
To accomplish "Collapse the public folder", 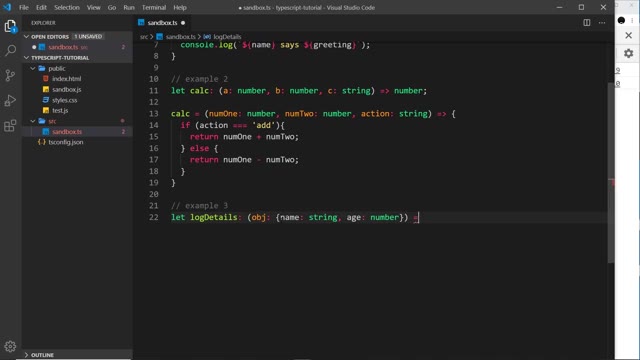I will point(33,69).
